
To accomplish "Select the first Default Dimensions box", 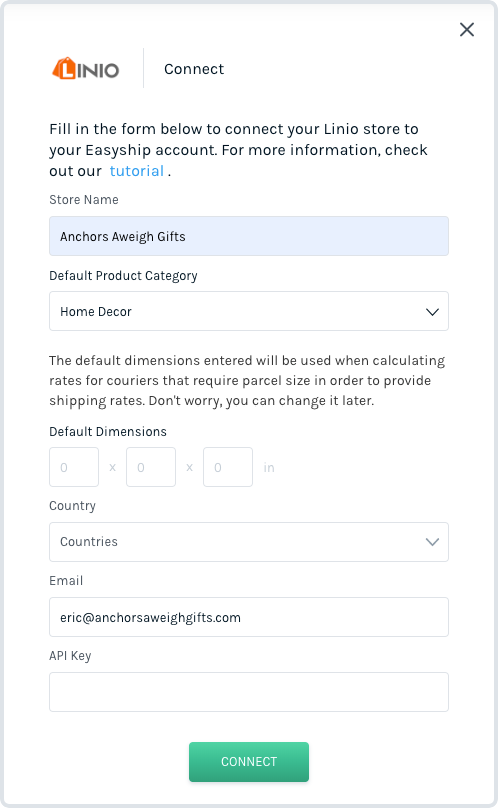I will 74,467.
